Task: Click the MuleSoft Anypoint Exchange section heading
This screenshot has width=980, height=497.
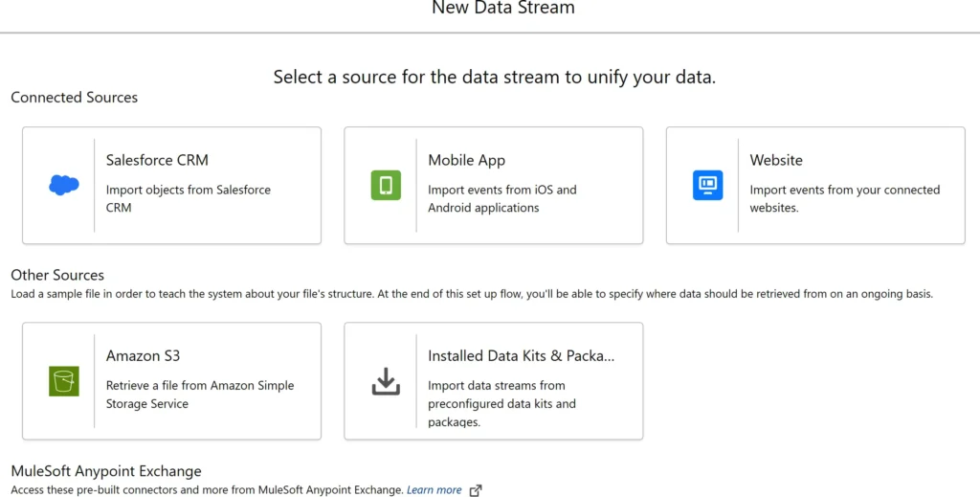Action: [x=106, y=471]
